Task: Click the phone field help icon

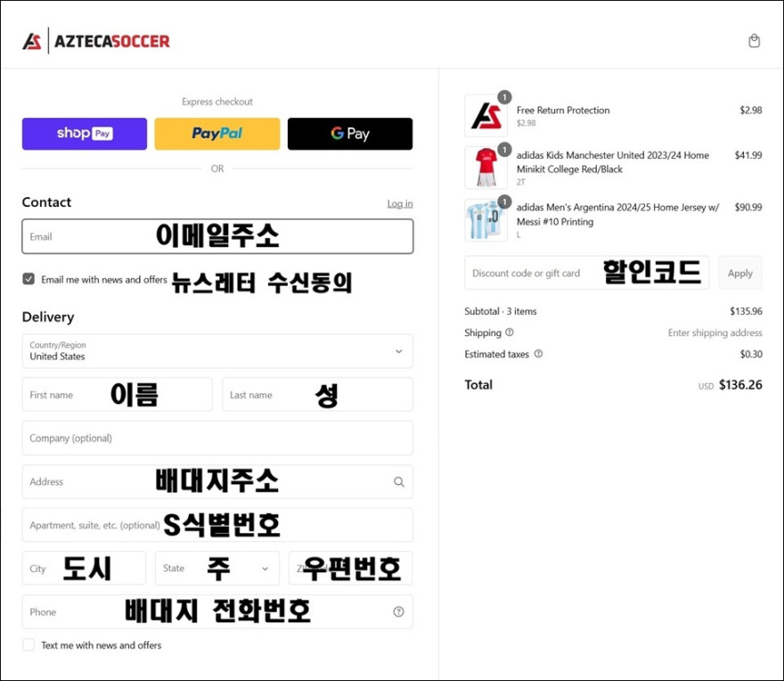Action: pyautogui.click(x=398, y=611)
